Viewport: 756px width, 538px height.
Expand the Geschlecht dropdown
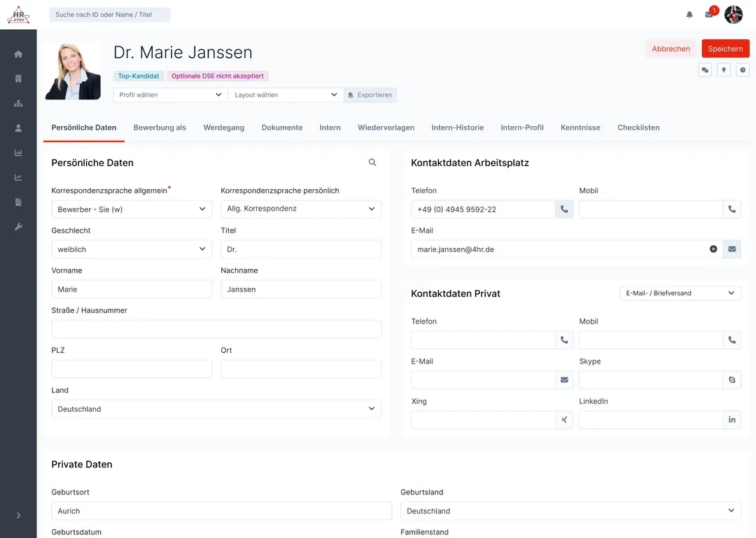point(132,249)
